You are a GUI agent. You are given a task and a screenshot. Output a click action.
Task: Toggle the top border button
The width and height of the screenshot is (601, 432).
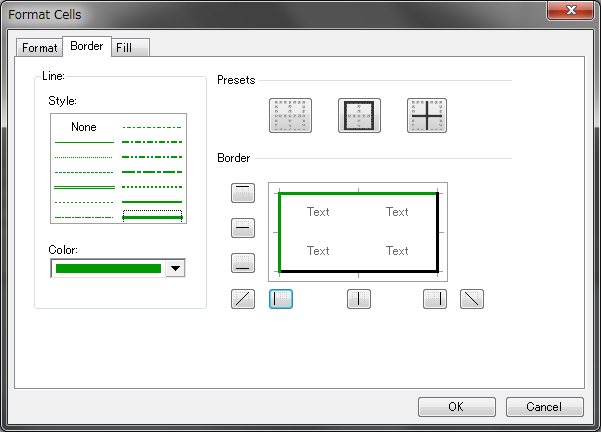243,193
